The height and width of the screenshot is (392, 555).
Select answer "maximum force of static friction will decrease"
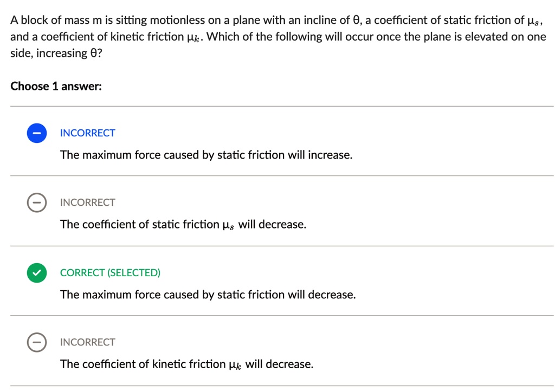[208, 295]
